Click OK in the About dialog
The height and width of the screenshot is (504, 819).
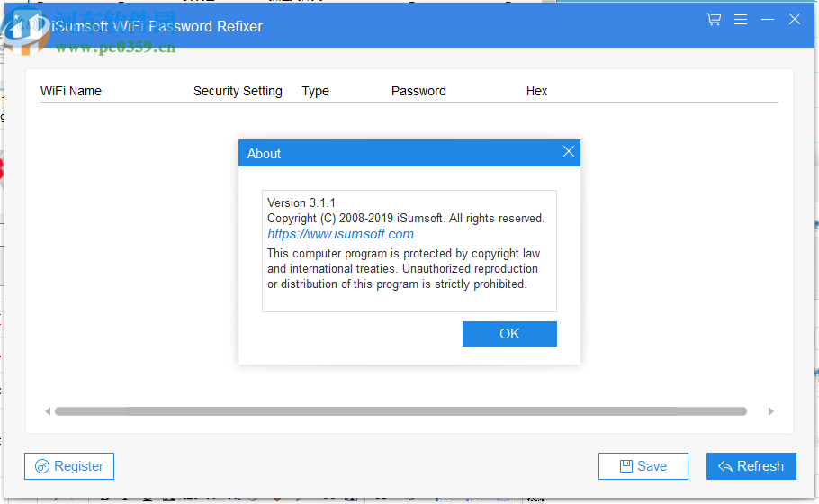tap(509, 334)
